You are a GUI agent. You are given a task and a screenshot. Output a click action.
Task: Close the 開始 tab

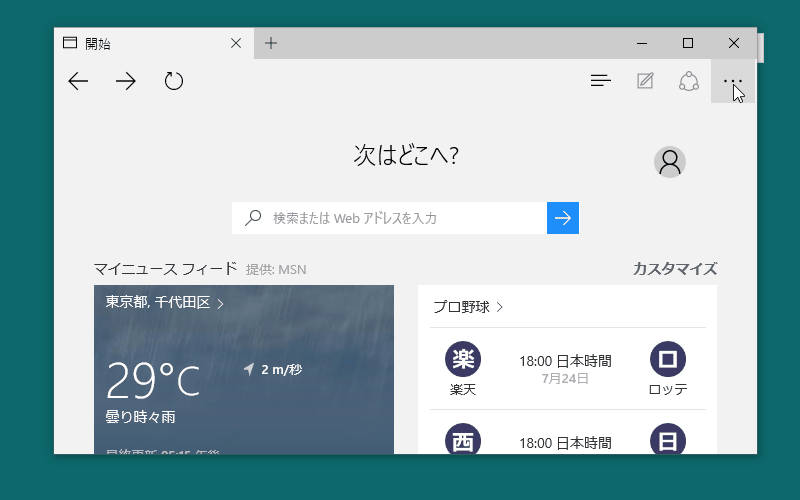click(x=236, y=43)
